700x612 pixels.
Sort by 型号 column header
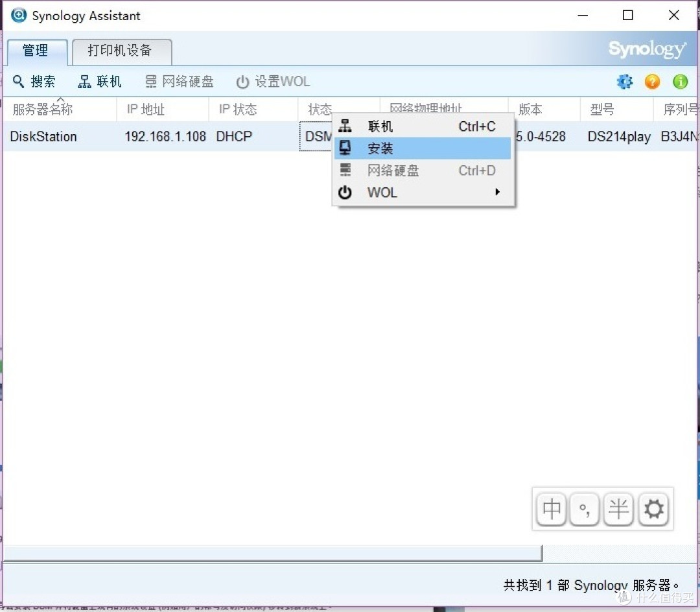616,110
